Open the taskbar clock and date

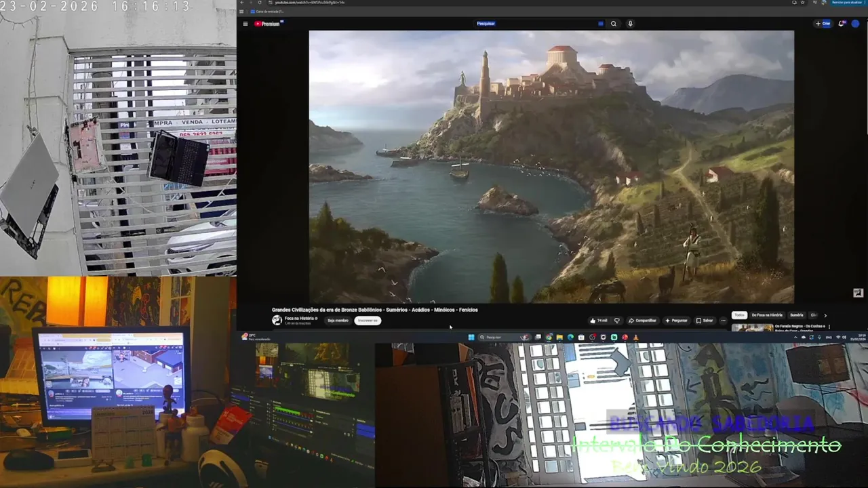[x=858, y=337]
